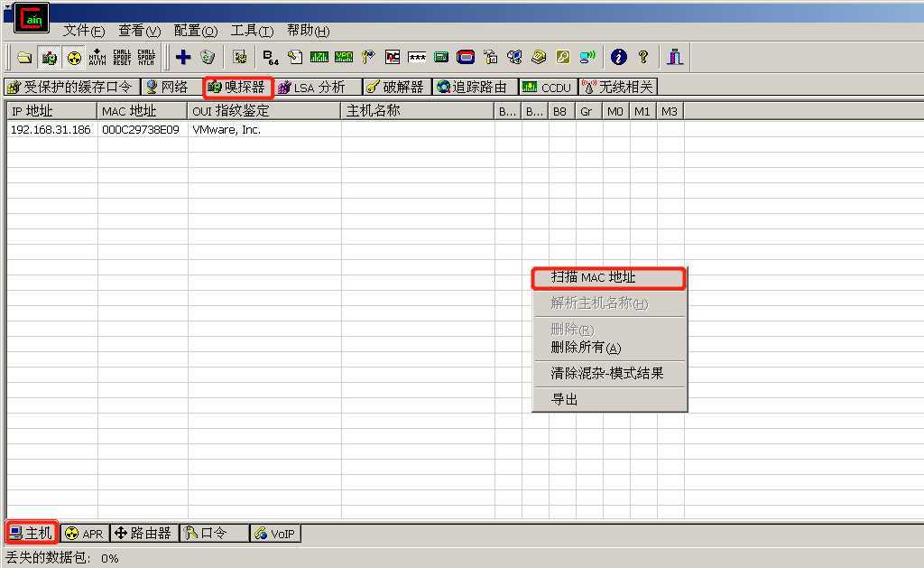Image resolution: width=924 pixels, height=568 pixels.
Task: Click the M1 column header
Action: coord(643,111)
